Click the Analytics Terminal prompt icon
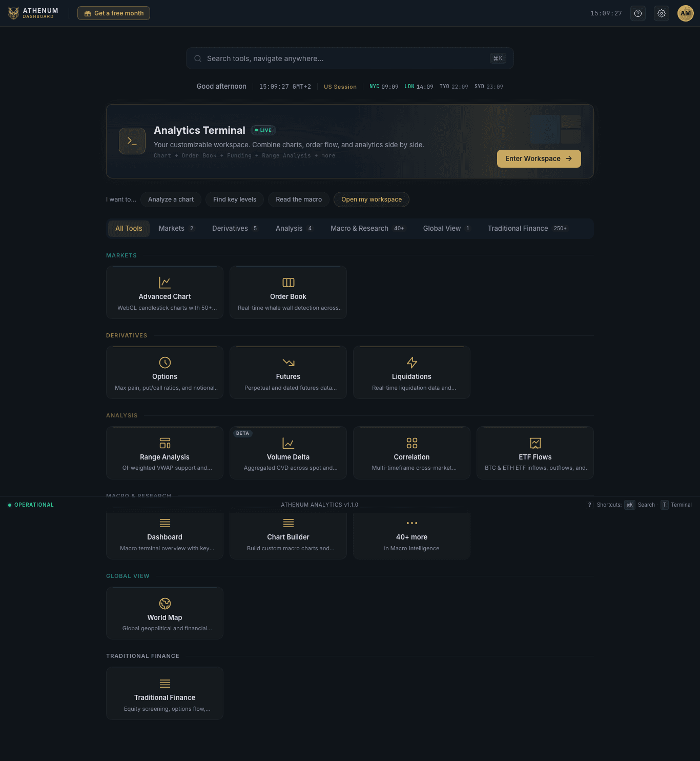Viewport: 700px width, 761px height. 132,141
